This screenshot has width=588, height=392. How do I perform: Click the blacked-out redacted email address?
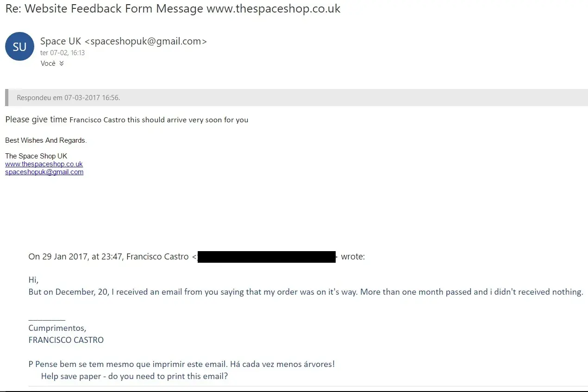coord(266,257)
